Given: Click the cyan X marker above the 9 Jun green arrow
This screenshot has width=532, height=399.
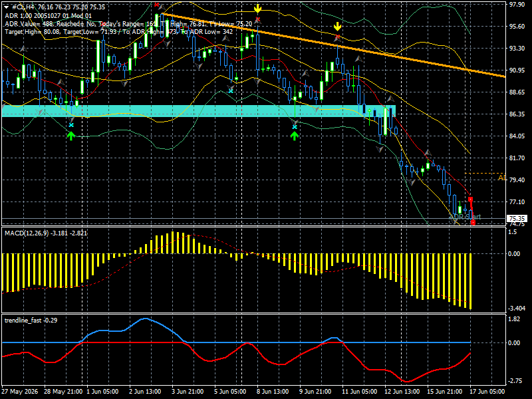Looking at the screenshot, I should coord(295,127).
